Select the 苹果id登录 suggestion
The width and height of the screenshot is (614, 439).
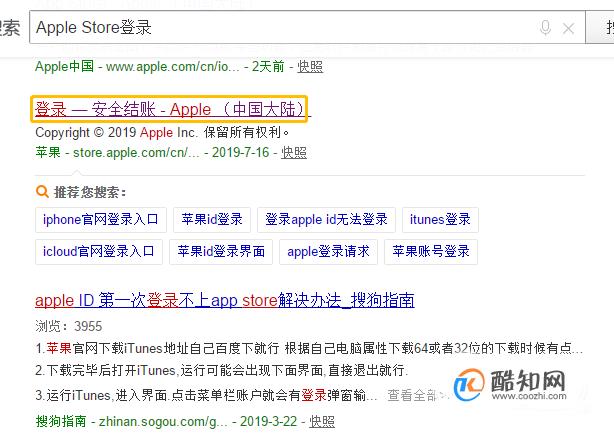tap(212, 220)
